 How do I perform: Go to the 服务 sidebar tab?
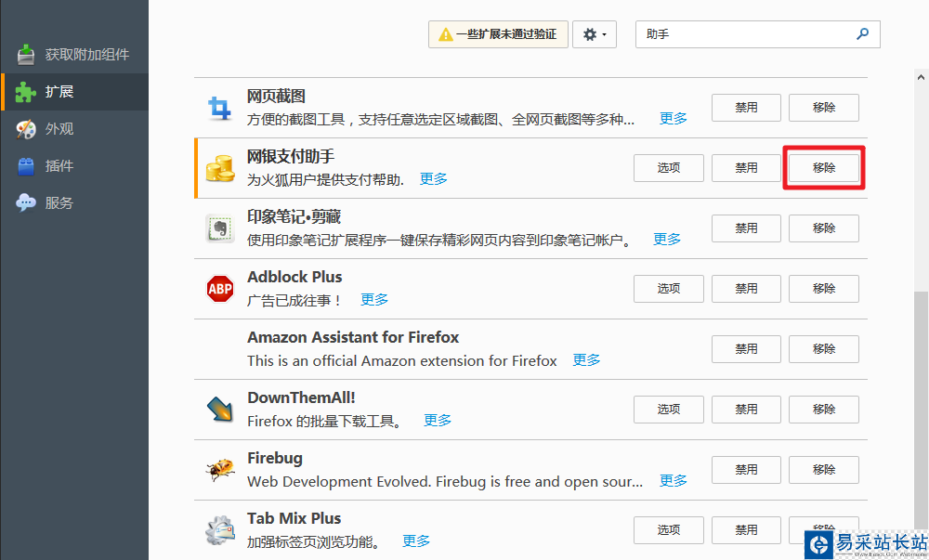59,203
